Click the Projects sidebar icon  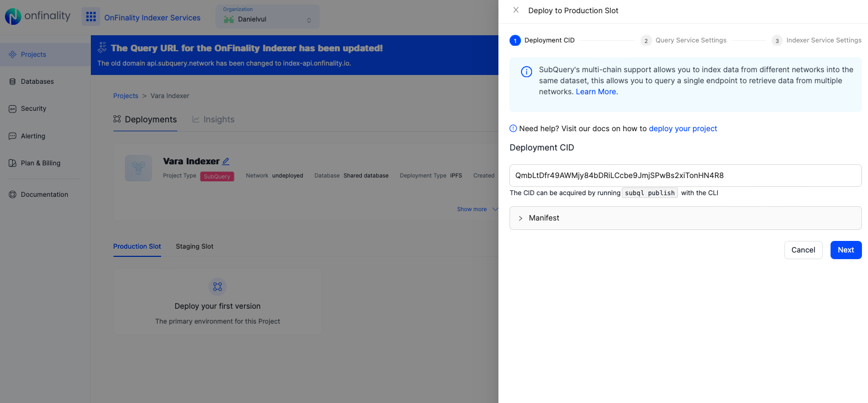(x=13, y=55)
